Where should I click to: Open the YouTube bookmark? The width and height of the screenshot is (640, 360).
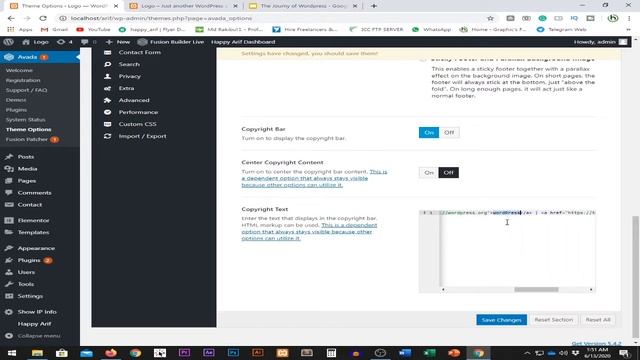[x=93, y=29]
